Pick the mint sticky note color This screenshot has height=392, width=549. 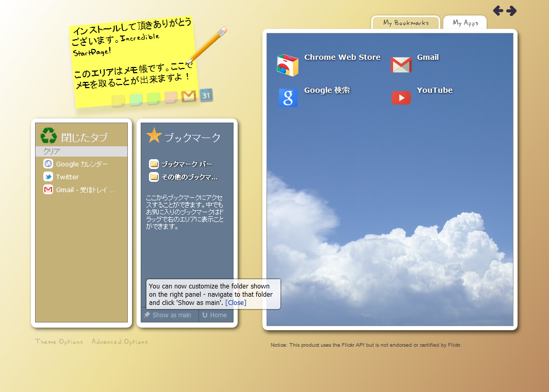pos(136,99)
